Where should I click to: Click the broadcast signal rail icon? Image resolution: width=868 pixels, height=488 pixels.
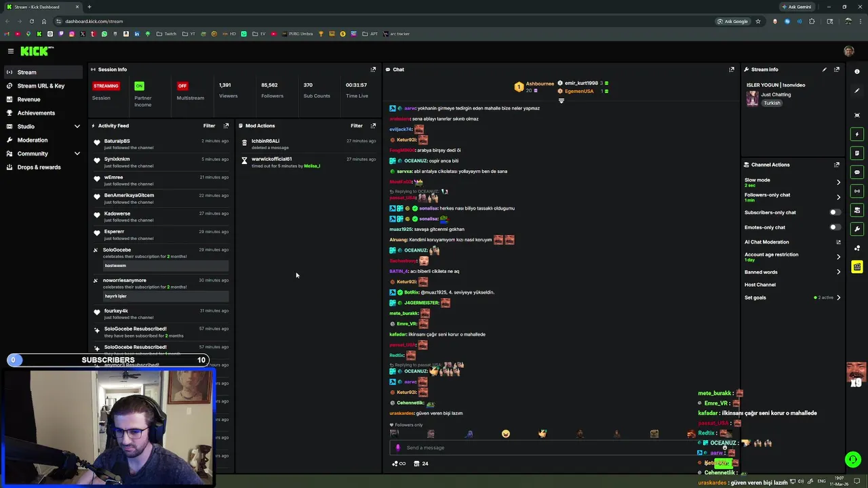pyautogui.click(x=857, y=191)
